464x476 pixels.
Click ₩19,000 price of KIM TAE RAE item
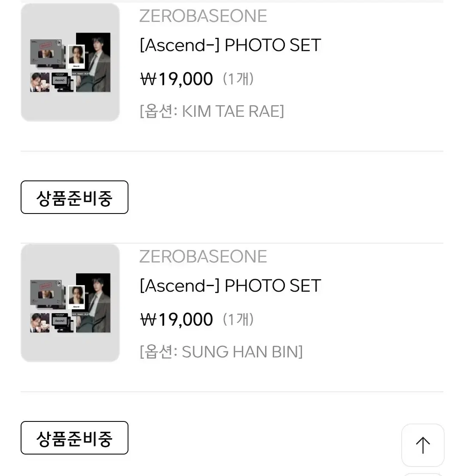coord(177,79)
